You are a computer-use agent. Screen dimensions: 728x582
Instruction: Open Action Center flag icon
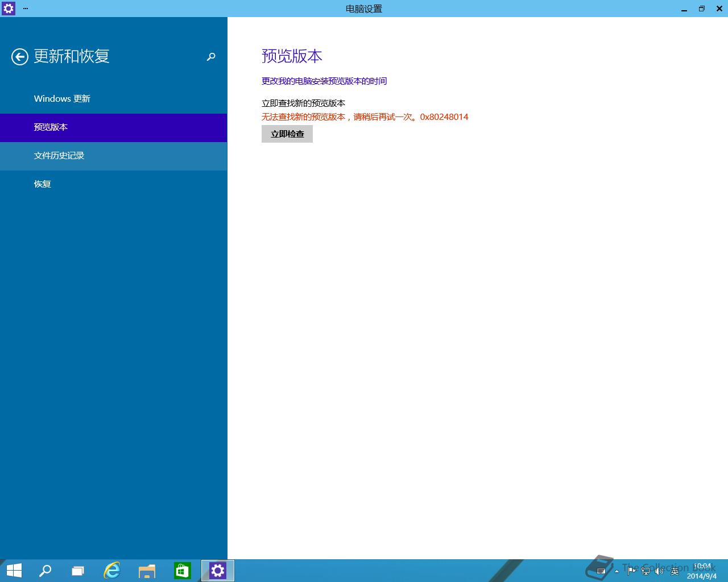pyautogui.click(x=631, y=571)
